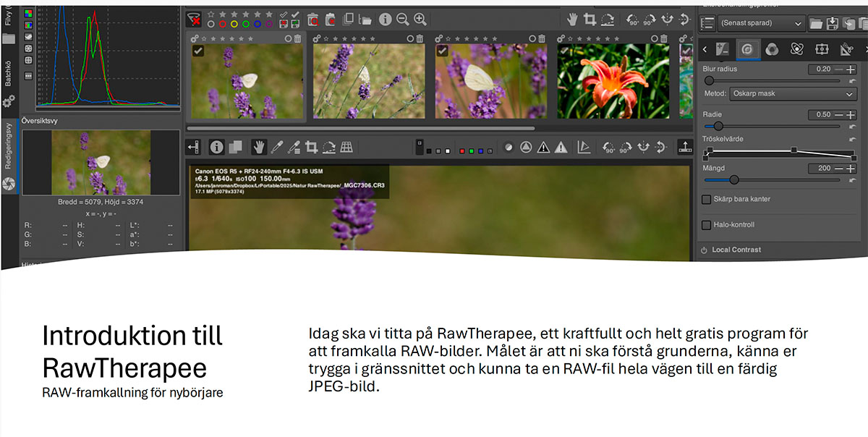Toggle Local Contrast power button
Image resolution: width=868 pixels, height=437 pixels.
point(704,250)
